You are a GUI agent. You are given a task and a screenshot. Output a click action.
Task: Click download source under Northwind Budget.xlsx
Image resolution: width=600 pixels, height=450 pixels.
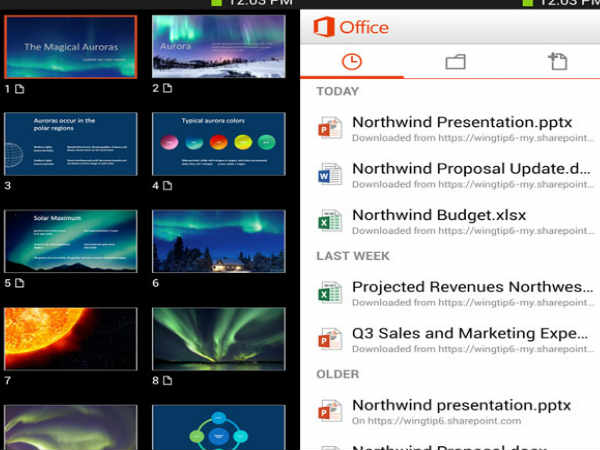tap(473, 231)
